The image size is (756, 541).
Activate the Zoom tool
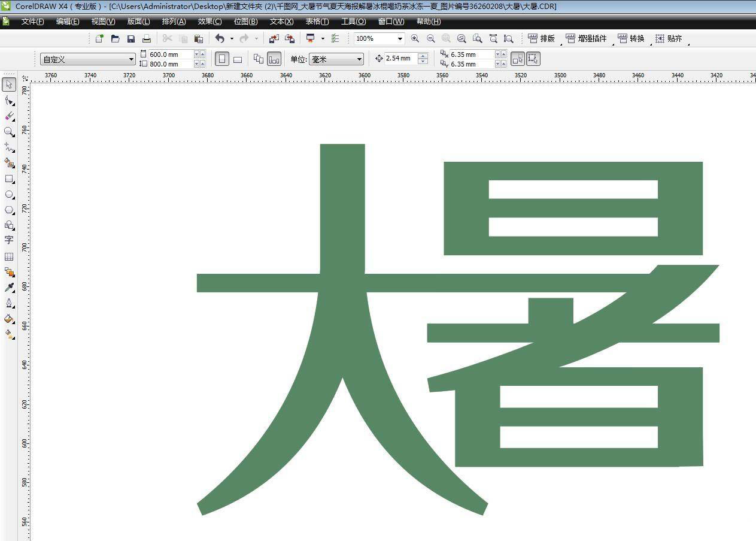(x=8, y=132)
